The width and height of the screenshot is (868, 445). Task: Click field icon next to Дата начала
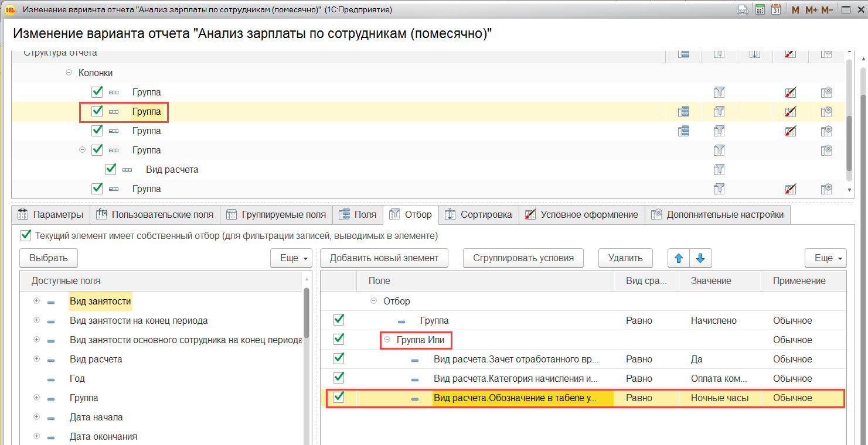coord(50,417)
